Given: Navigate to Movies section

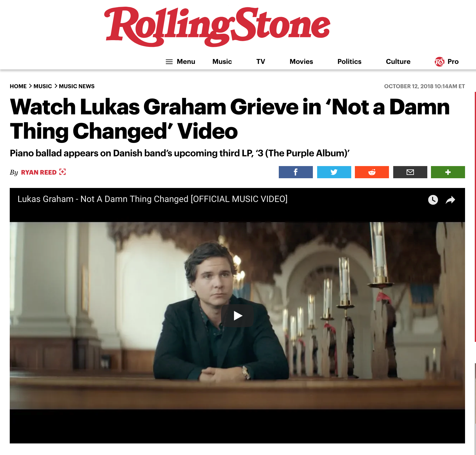Looking at the screenshot, I should point(301,62).
